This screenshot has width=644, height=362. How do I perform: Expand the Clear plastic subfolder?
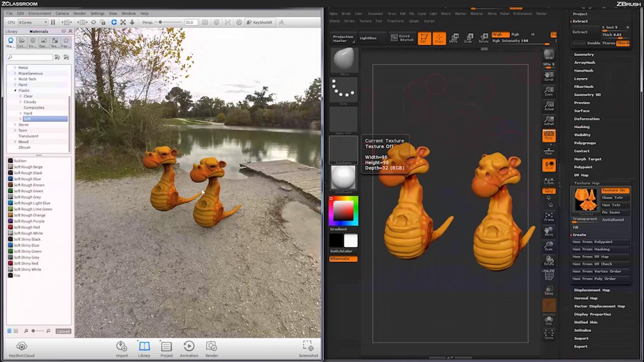20,96
